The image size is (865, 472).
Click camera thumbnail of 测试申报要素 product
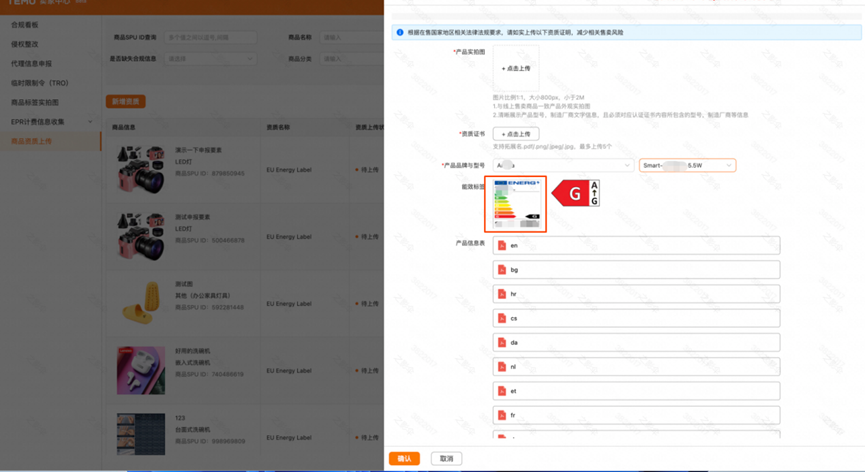(x=141, y=237)
